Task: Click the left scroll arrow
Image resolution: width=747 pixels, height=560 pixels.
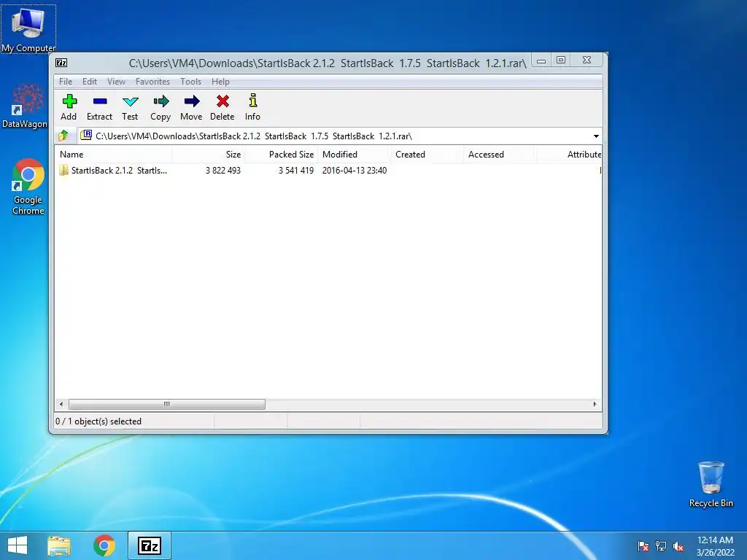Action: [61, 404]
